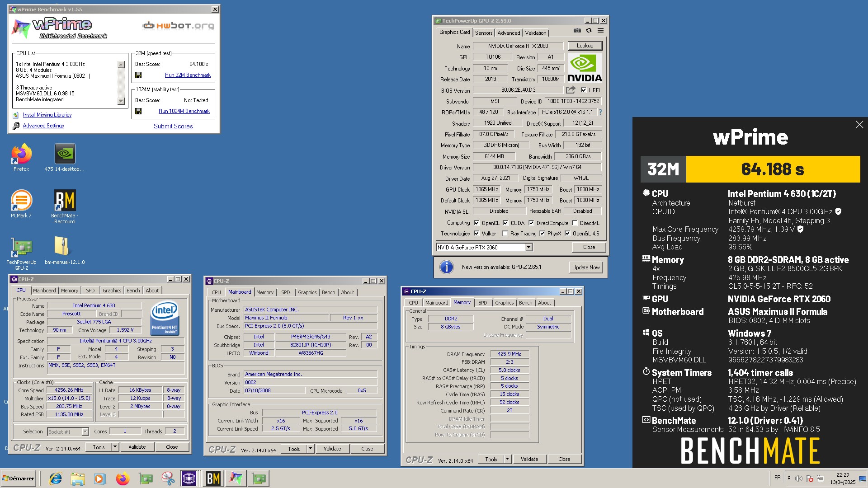This screenshot has width=868, height=488.
Task: Click the bus interface question mark icon
Action: coord(600,112)
